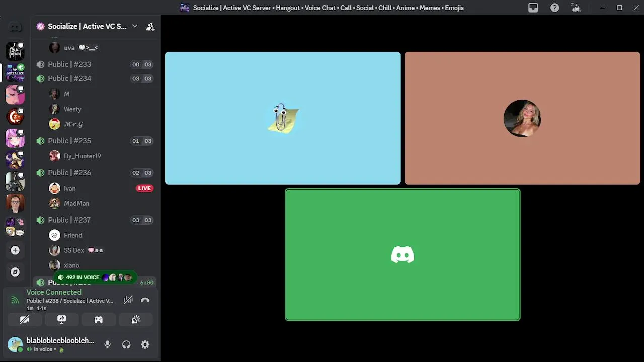
Task: Open the Help question mark icon
Action: click(554, 8)
